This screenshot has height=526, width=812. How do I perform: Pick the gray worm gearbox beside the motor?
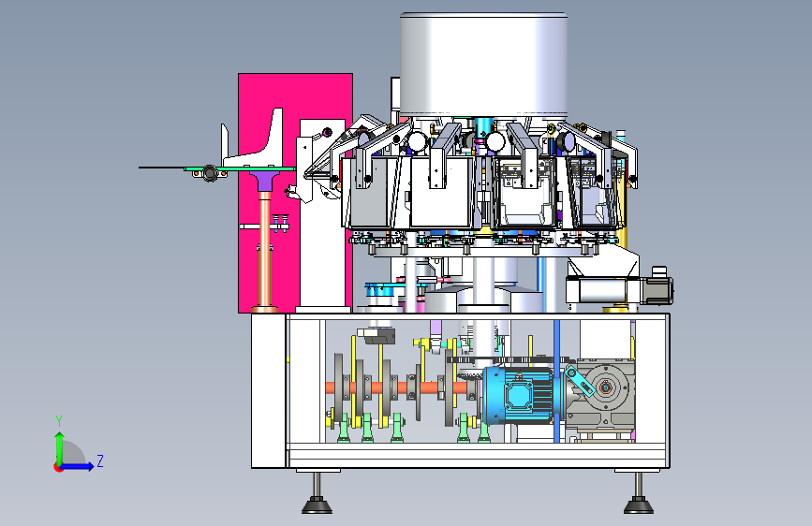click(x=600, y=393)
